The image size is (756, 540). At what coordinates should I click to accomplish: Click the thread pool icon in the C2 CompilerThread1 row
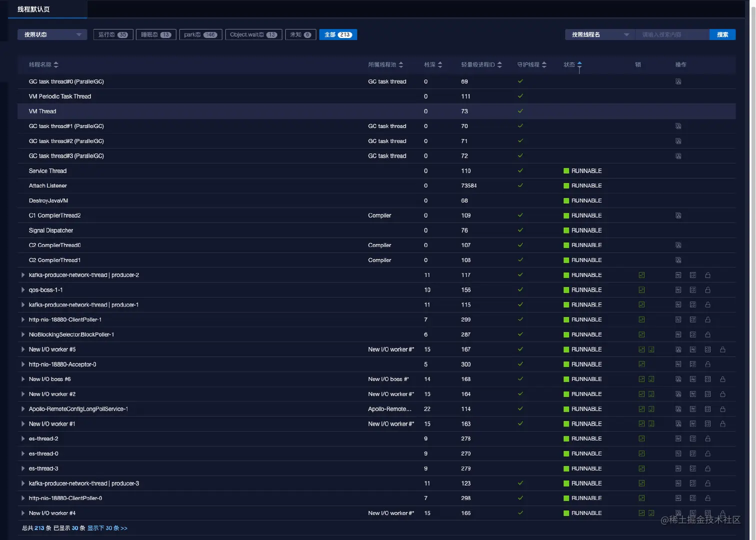pos(678,260)
